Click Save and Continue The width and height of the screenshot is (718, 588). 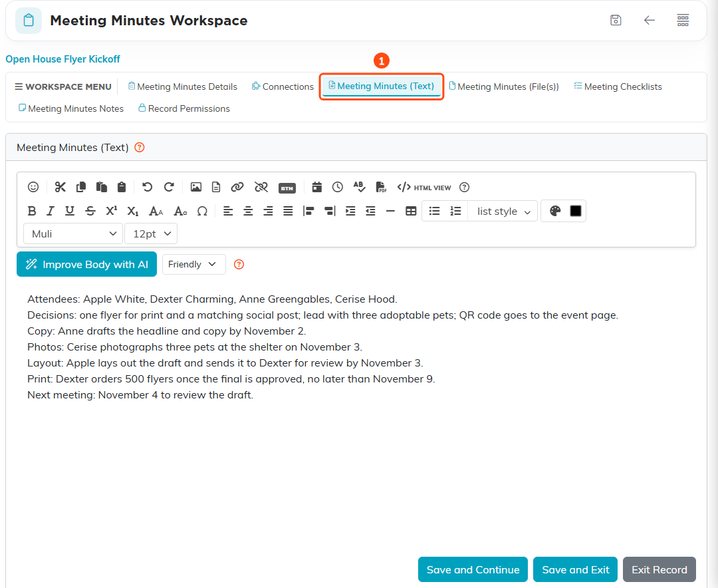point(473,569)
